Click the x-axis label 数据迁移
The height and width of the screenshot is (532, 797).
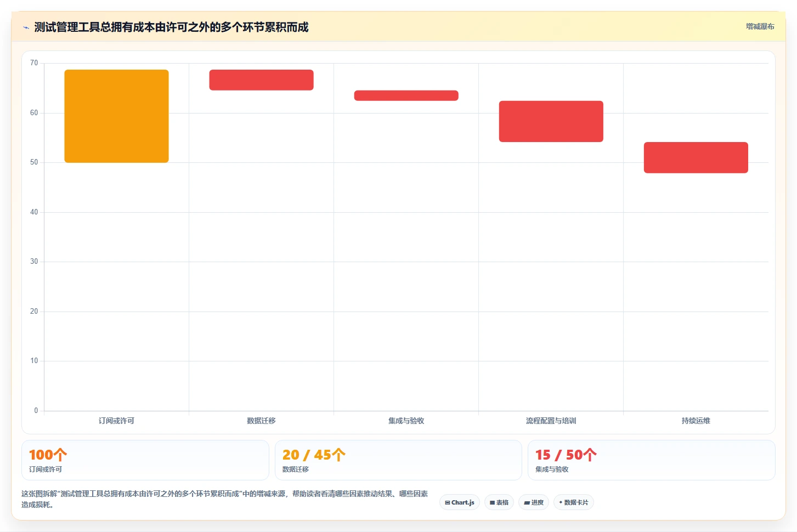coord(261,421)
